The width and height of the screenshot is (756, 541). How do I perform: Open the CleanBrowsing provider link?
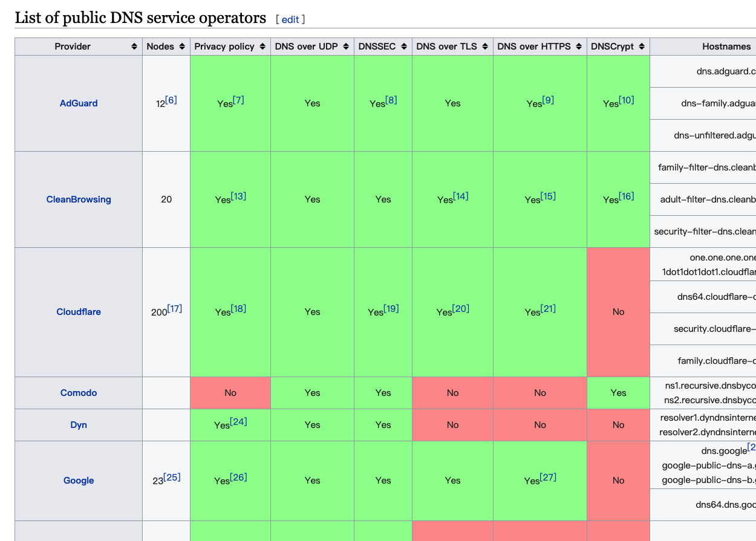coord(79,199)
